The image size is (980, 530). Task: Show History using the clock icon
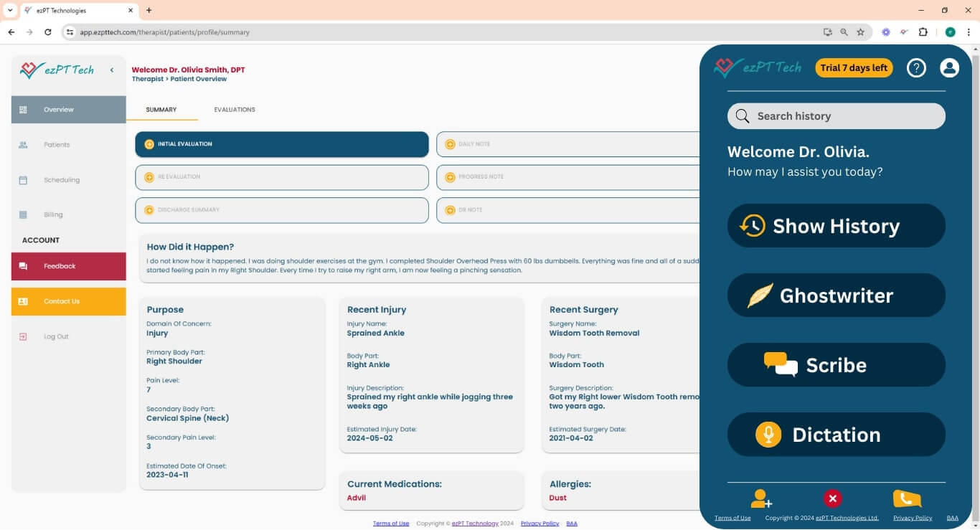(x=753, y=225)
